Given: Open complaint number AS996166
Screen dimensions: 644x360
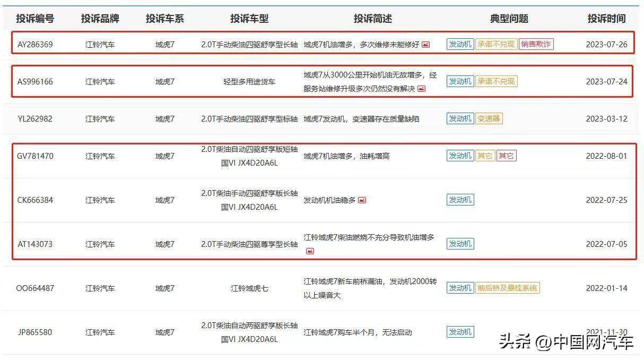Looking at the screenshot, I should point(35,82).
